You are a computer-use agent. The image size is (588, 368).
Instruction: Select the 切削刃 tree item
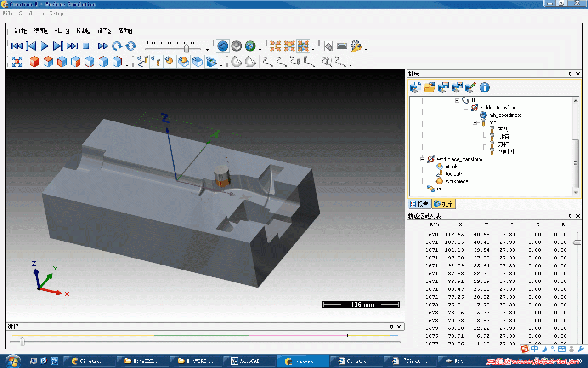tap(506, 152)
